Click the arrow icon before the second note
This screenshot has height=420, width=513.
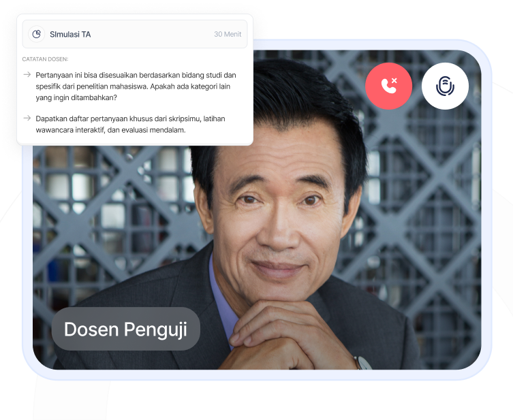[27, 118]
